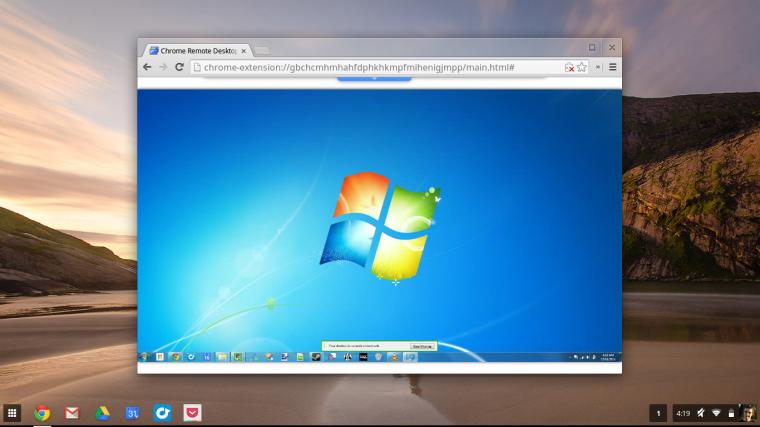Reload the Chrome Remote Desktop page

179,67
